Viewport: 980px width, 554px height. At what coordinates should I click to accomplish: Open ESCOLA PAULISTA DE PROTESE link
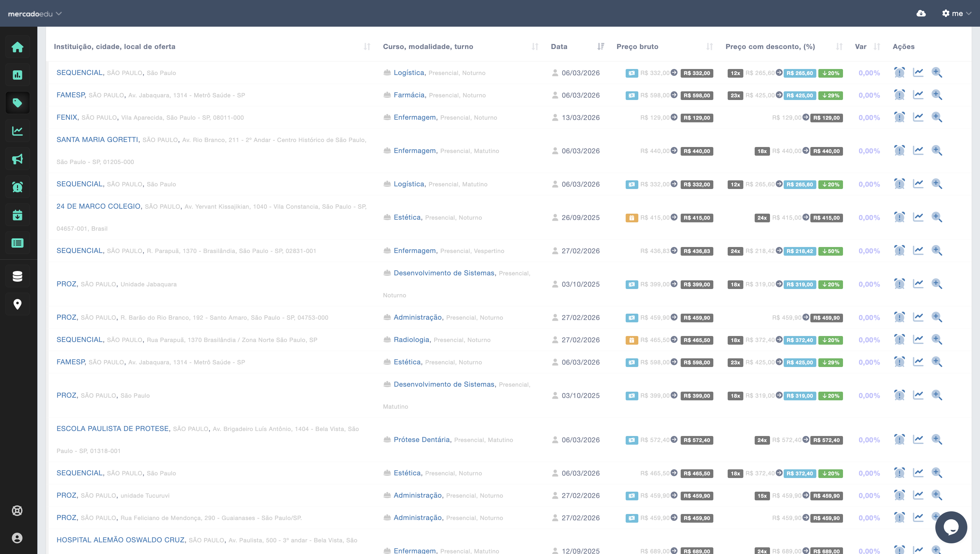(x=113, y=428)
